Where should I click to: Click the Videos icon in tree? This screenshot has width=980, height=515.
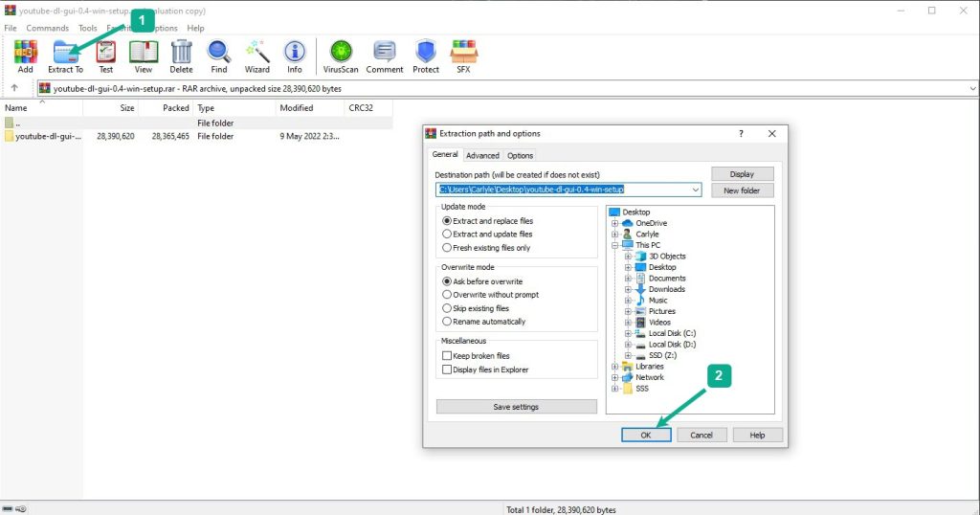pos(640,323)
